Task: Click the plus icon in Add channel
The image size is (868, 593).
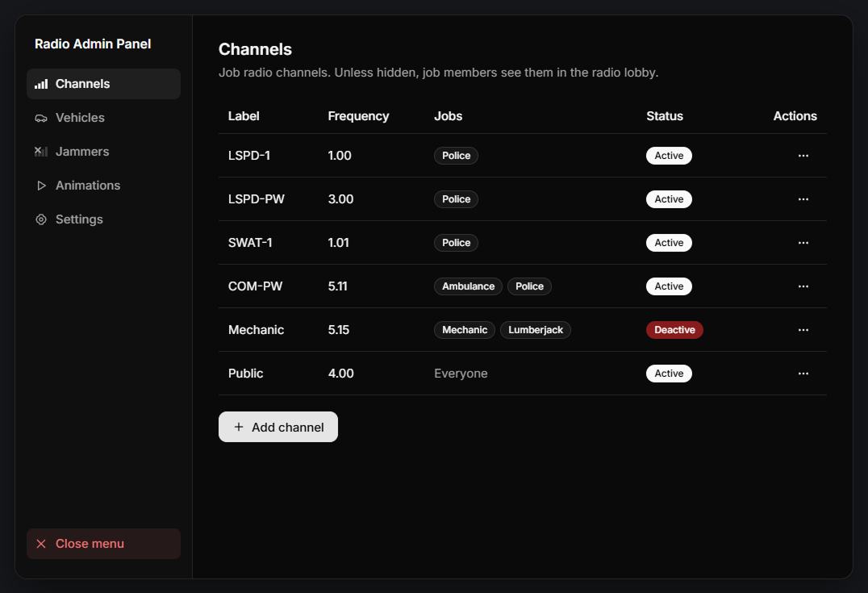Action: click(x=239, y=427)
